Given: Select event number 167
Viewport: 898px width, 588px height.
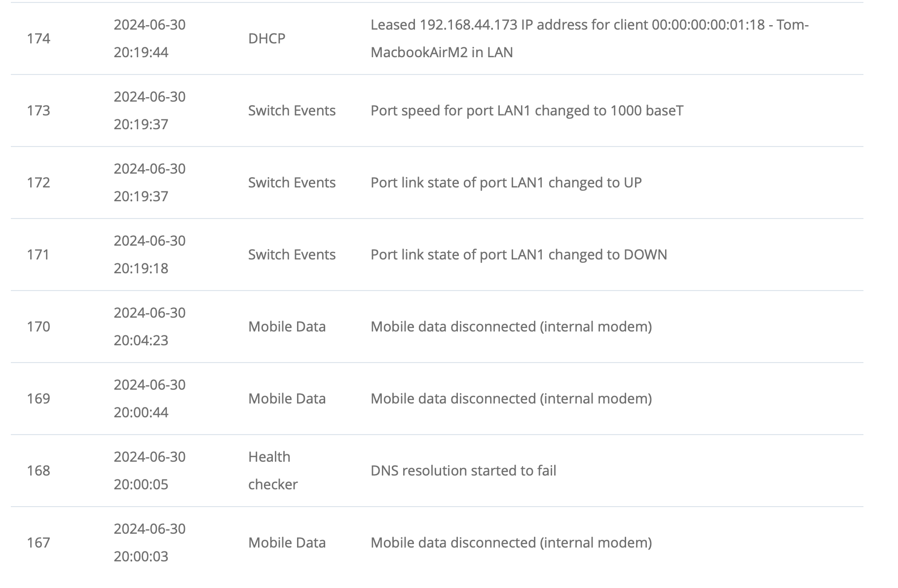Looking at the screenshot, I should pyautogui.click(x=38, y=543).
